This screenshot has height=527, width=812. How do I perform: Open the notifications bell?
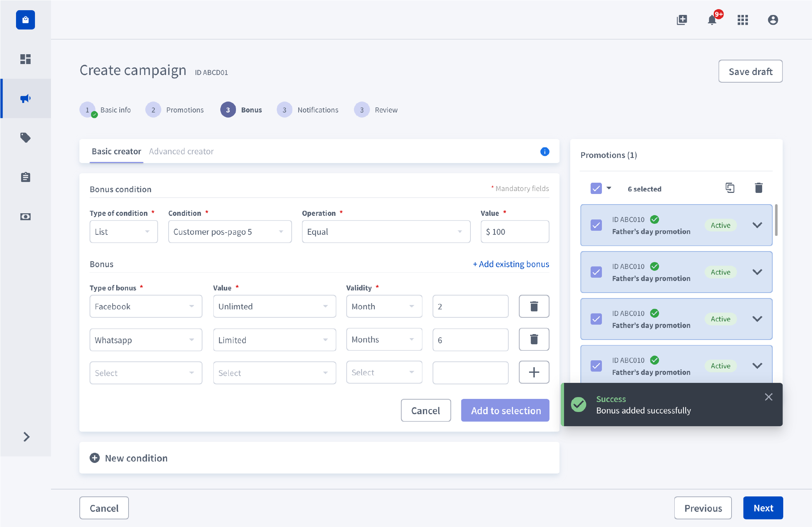pos(712,20)
